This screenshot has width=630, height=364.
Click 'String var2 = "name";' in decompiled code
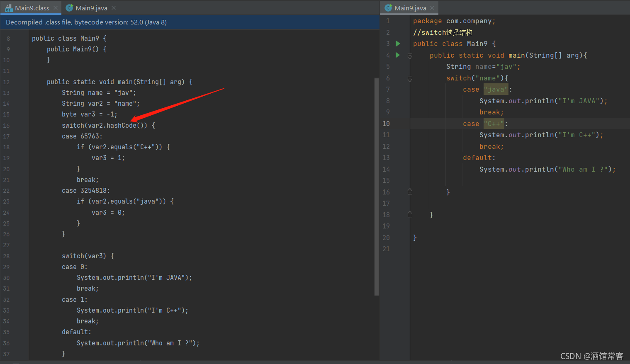pos(101,103)
